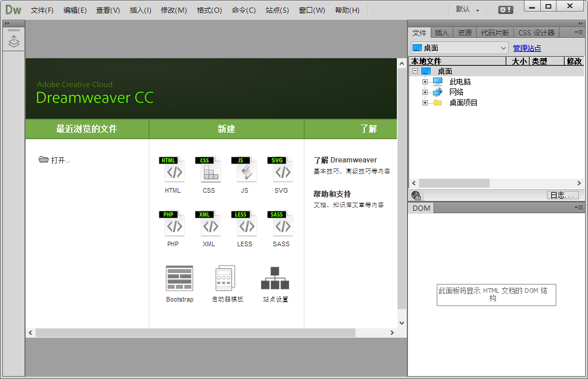Open the 帮助(H) menu

347,10
